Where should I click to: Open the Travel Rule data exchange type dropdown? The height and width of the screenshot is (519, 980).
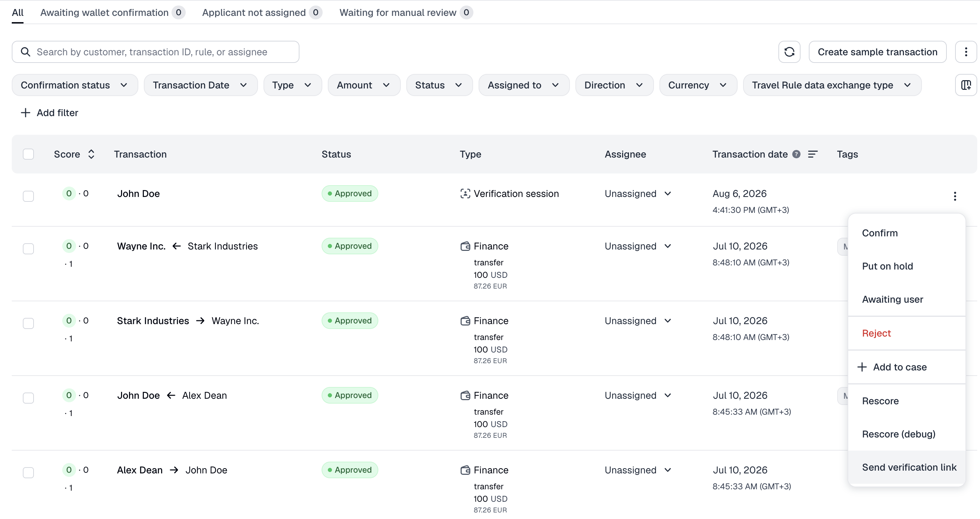coord(832,85)
